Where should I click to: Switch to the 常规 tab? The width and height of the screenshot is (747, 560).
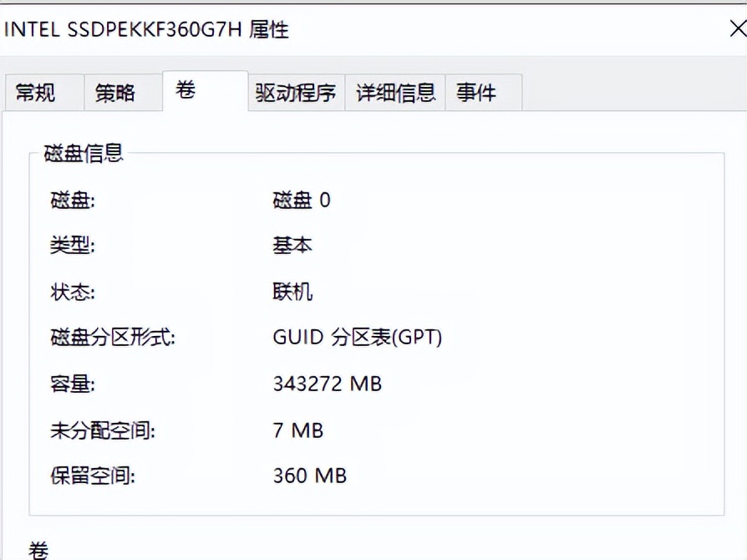pyautogui.click(x=45, y=93)
